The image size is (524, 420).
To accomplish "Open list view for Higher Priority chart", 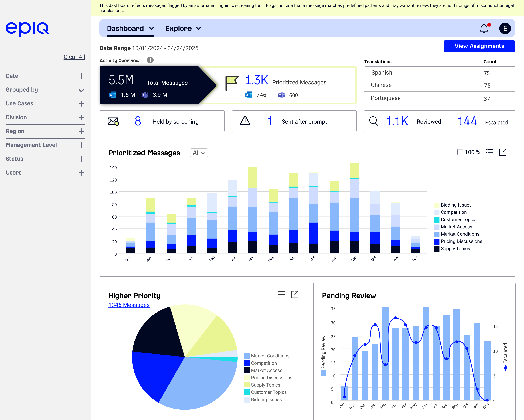I will pyautogui.click(x=281, y=294).
